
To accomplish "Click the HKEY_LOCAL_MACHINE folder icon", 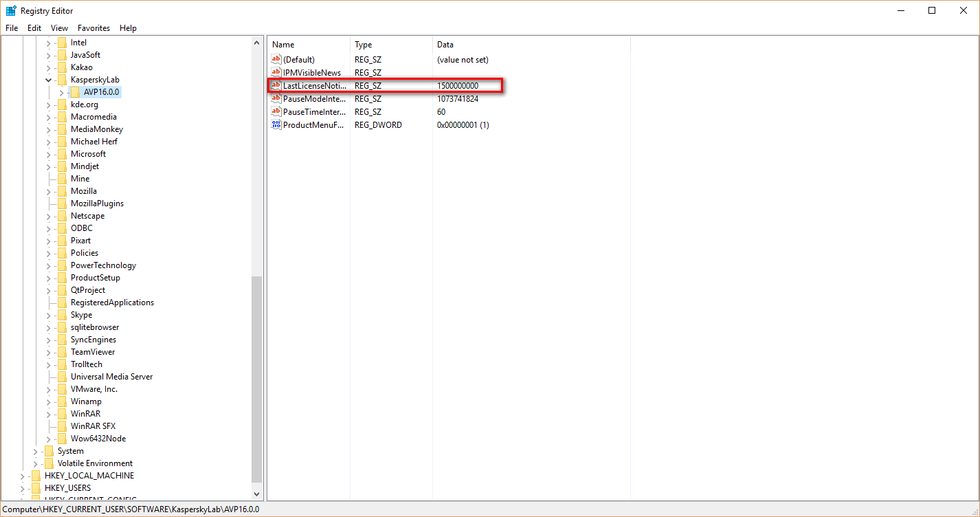I will [x=36, y=476].
